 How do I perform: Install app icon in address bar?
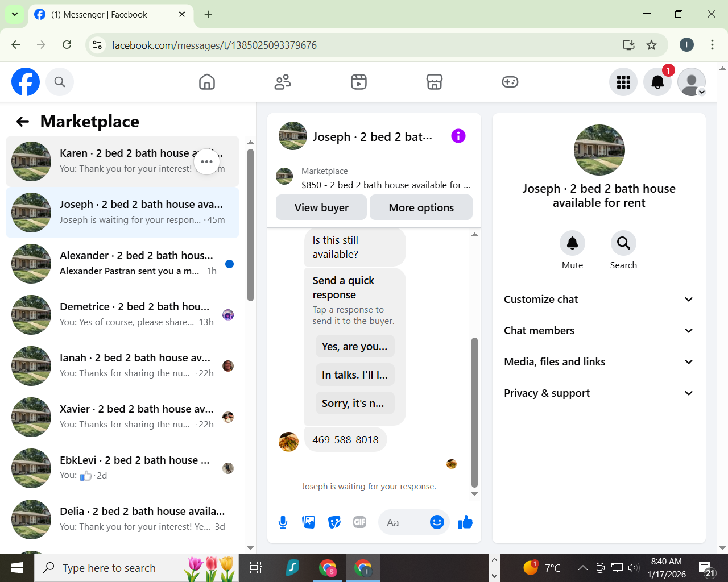pos(628,45)
